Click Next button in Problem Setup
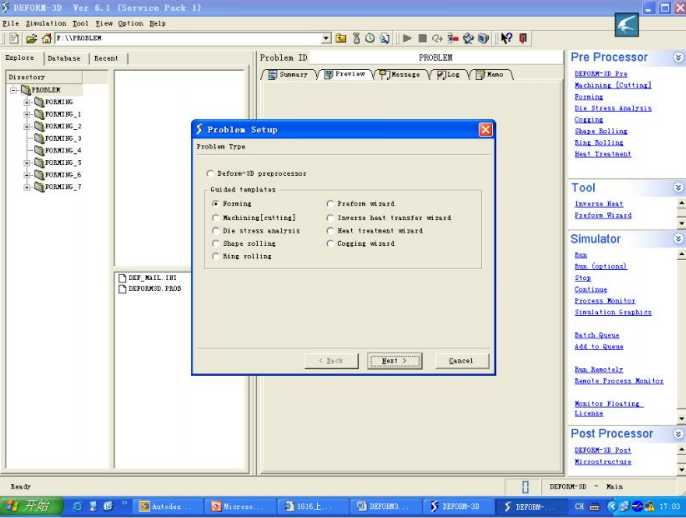 [x=395, y=361]
